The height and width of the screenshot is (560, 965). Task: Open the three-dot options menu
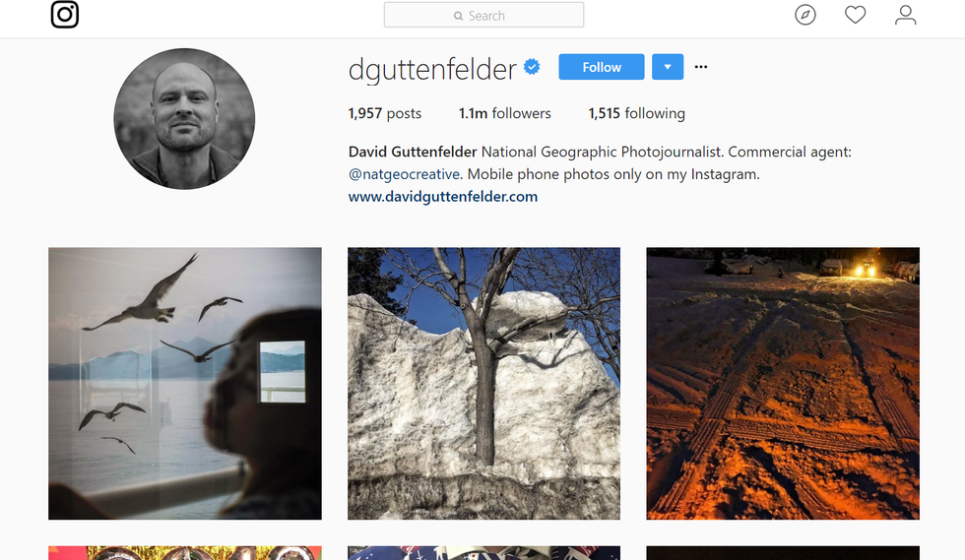click(x=701, y=67)
